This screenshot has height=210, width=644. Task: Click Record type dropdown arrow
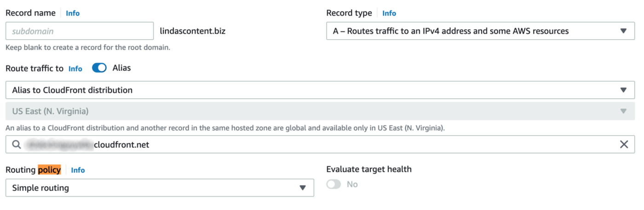(x=623, y=31)
